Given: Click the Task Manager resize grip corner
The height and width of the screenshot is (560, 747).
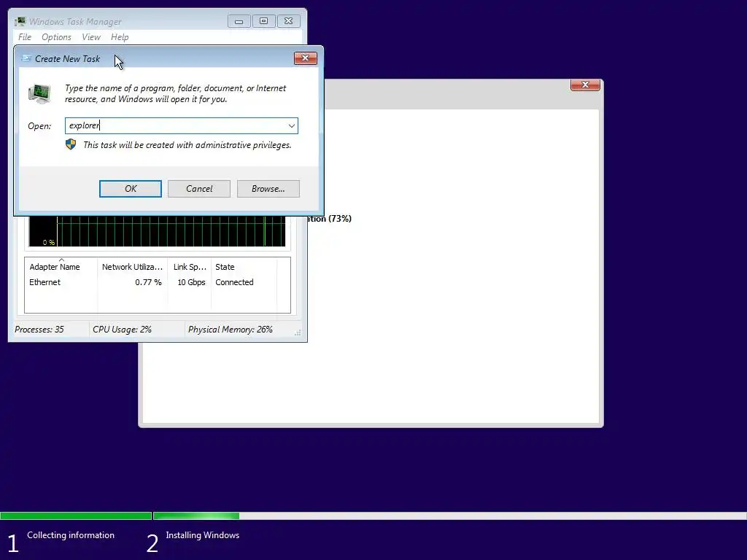Looking at the screenshot, I should pyautogui.click(x=298, y=333).
